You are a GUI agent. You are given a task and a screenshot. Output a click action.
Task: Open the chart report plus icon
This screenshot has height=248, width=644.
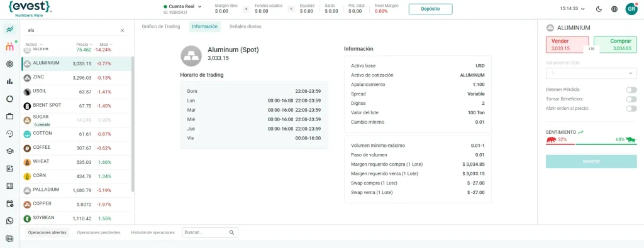click(10, 168)
